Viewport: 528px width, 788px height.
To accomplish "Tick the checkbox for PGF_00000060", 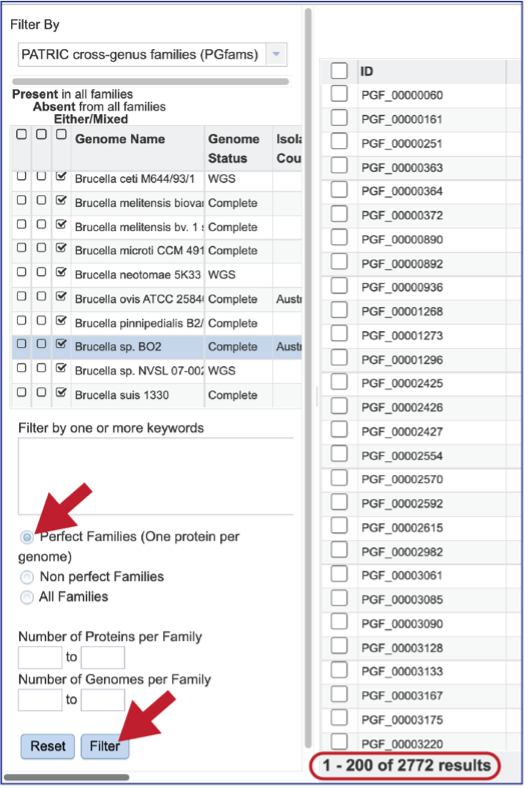I will click(339, 94).
